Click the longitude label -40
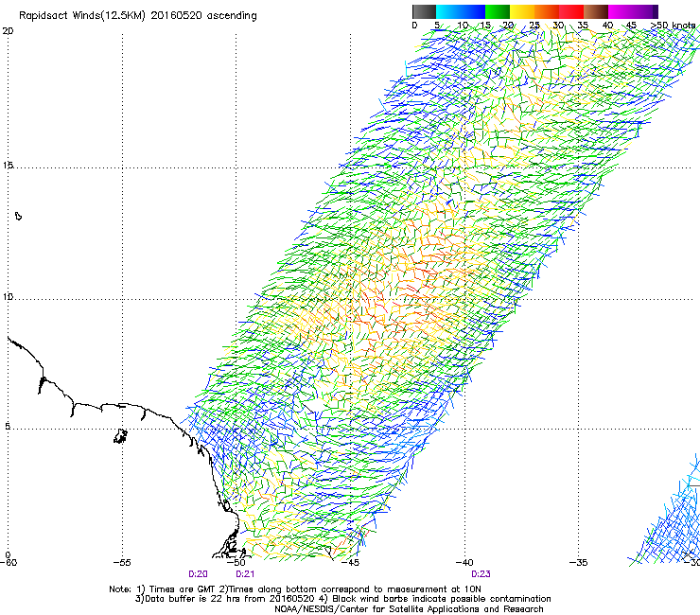The height and width of the screenshot is (615, 700). (x=464, y=562)
